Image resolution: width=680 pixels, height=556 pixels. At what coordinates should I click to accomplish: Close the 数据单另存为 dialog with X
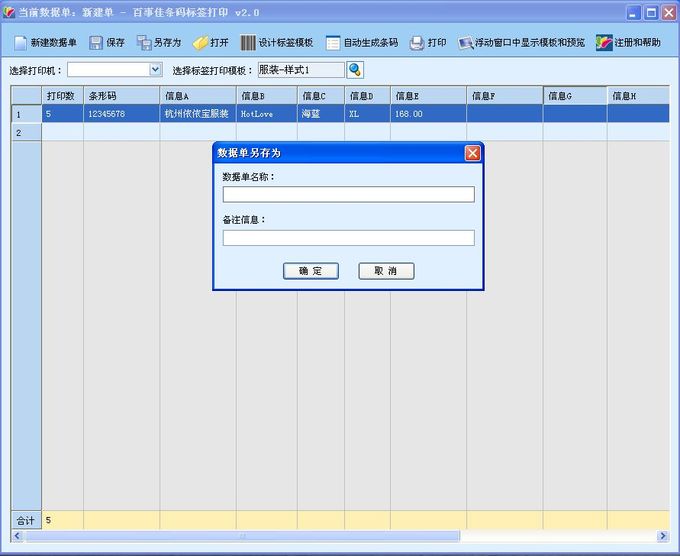tap(472, 153)
